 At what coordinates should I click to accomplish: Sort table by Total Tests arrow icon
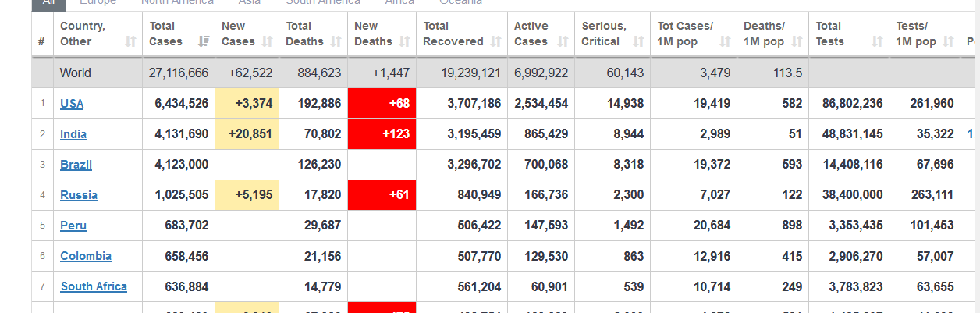coord(877,41)
